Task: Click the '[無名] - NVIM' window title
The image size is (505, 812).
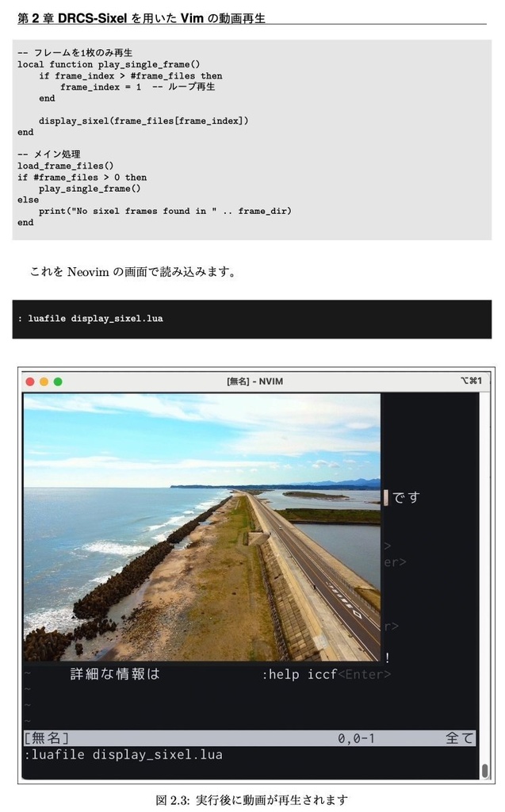Action: [x=254, y=381]
